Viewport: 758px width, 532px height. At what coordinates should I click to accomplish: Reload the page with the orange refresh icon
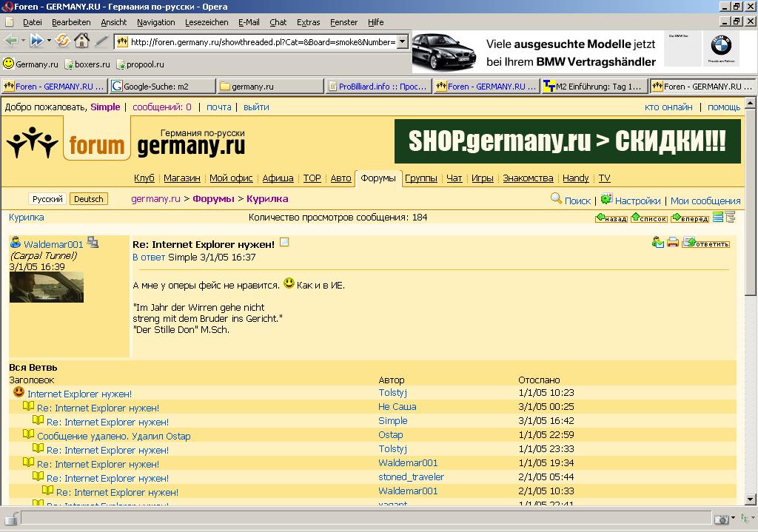click(62, 41)
